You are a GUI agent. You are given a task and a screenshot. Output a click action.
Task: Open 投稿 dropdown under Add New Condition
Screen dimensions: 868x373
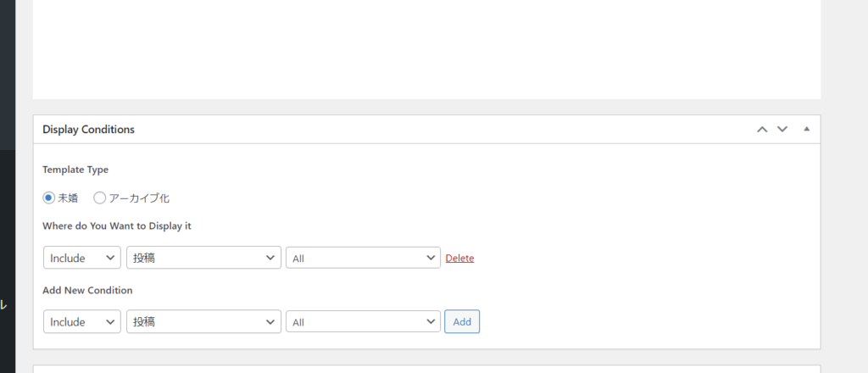(203, 321)
